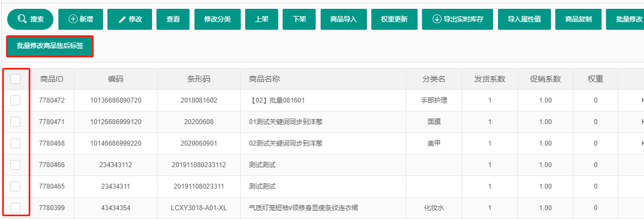Open the 查看 view button
Image resolution: width=644 pixels, height=219 pixels.
(173, 19)
